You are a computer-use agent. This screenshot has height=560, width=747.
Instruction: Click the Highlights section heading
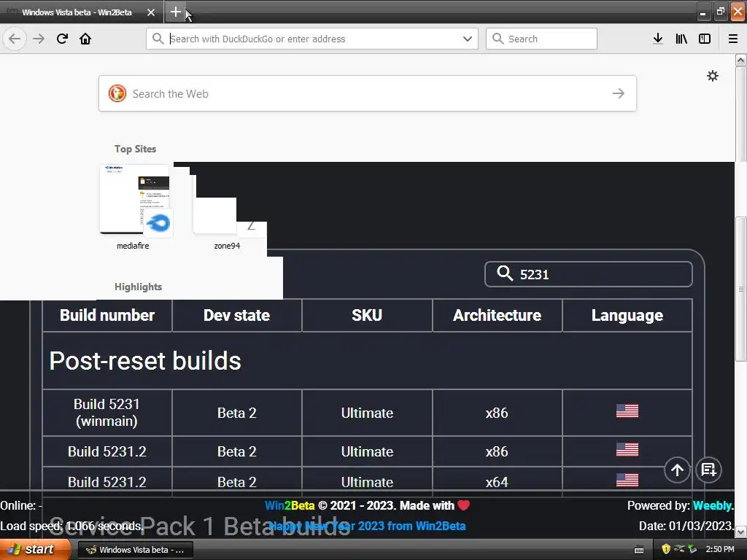[x=138, y=287]
